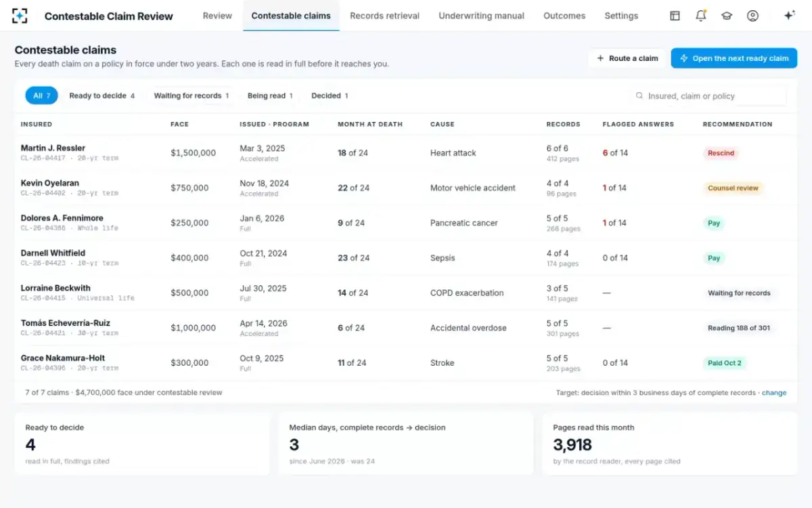
Task: Click Accidental overdose cause cell
Action: (468, 328)
